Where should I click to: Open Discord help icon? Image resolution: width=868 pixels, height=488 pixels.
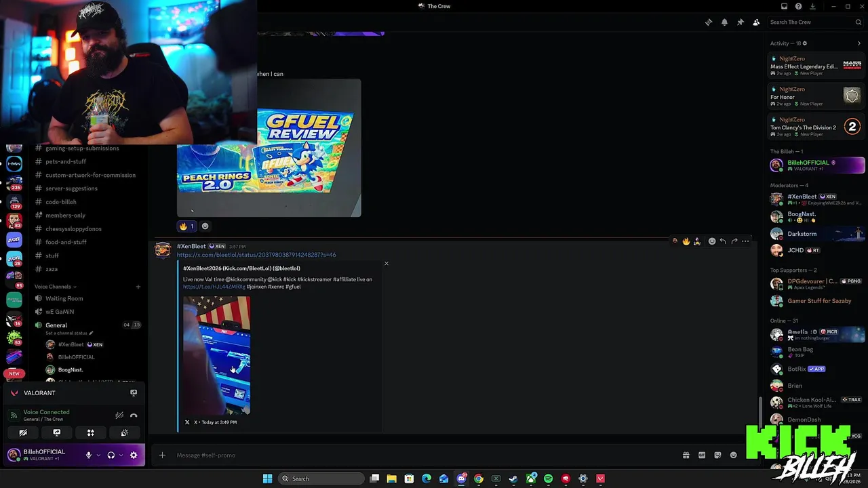798,6
